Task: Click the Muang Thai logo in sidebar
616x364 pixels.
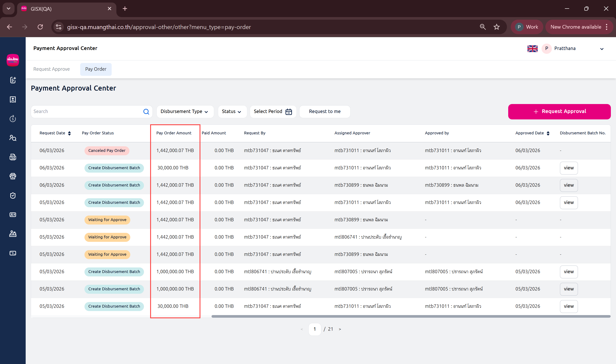Action: (13, 60)
